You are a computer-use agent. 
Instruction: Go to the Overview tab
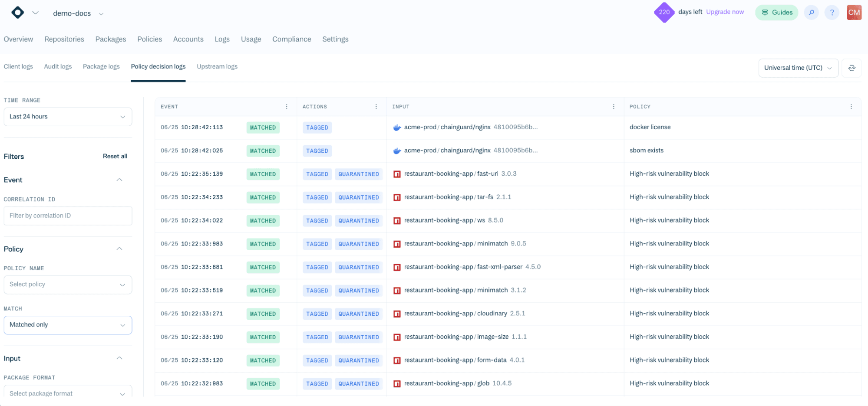coord(18,39)
